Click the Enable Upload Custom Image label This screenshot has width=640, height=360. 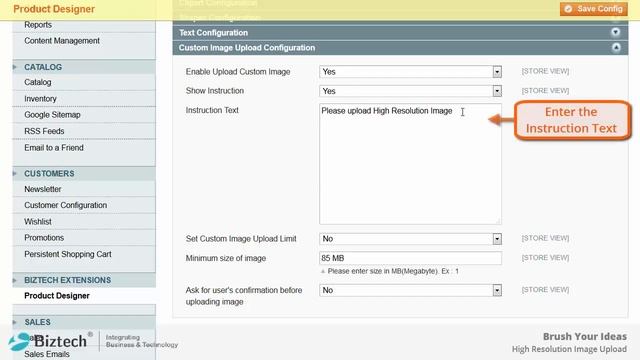238,72
